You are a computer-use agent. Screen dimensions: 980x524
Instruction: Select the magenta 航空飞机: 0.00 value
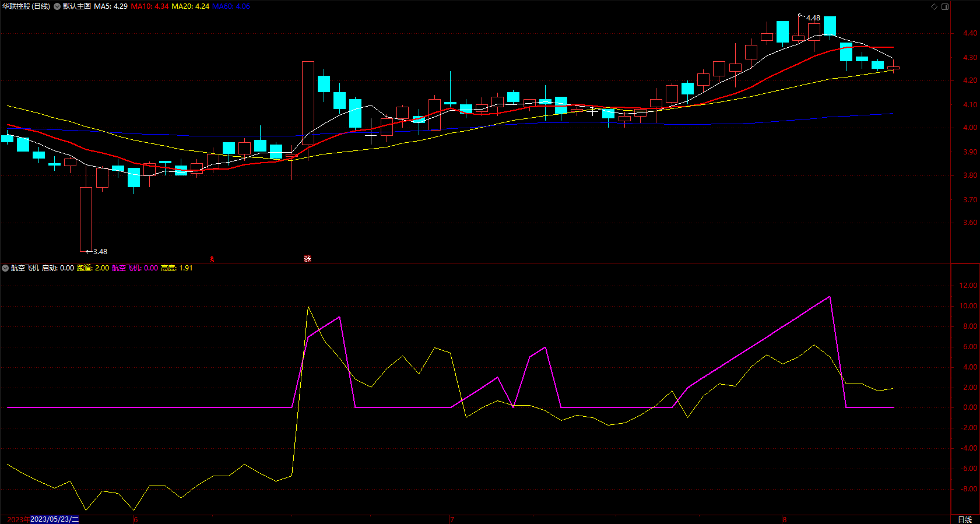135,268
